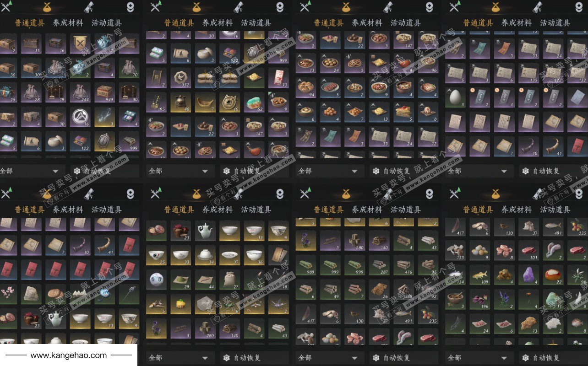Select the white egg item

pyautogui.click(x=456, y=97)
